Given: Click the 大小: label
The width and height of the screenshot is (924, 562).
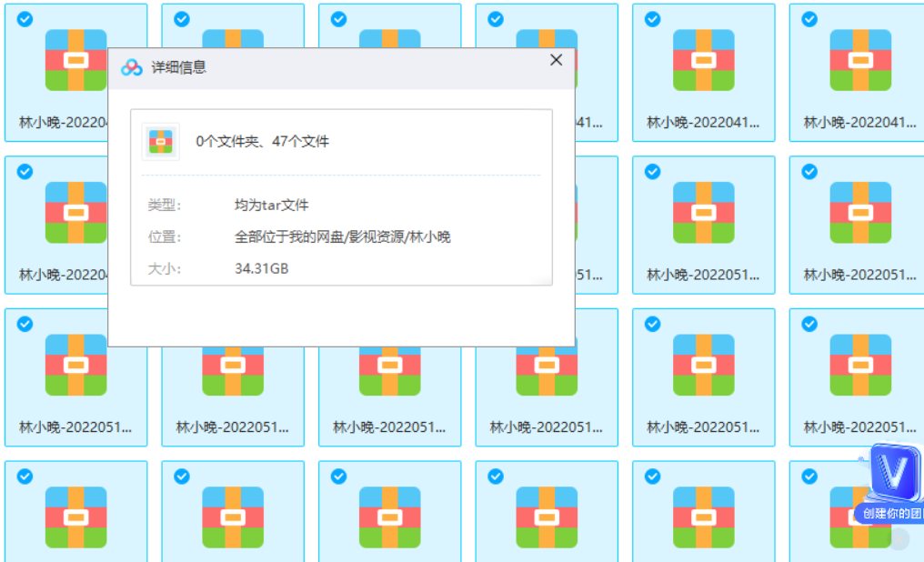Looking at the screenshot, I should [x=165, y=268].
